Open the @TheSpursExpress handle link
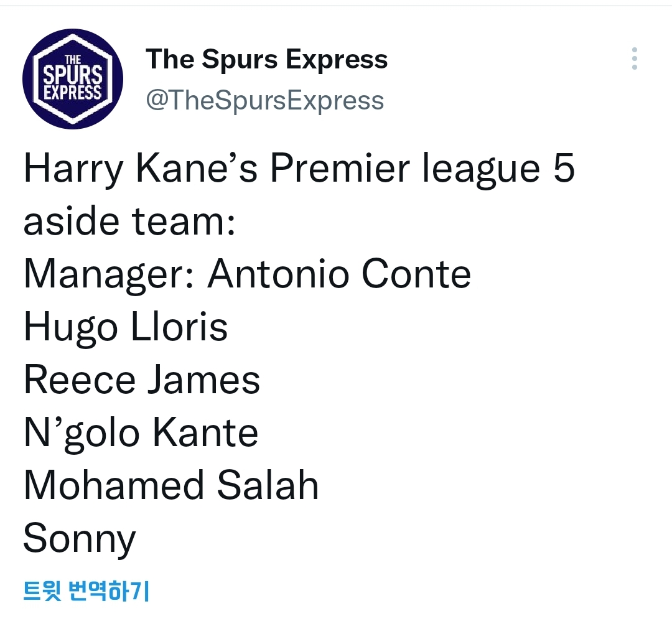 tap(264, 100)
